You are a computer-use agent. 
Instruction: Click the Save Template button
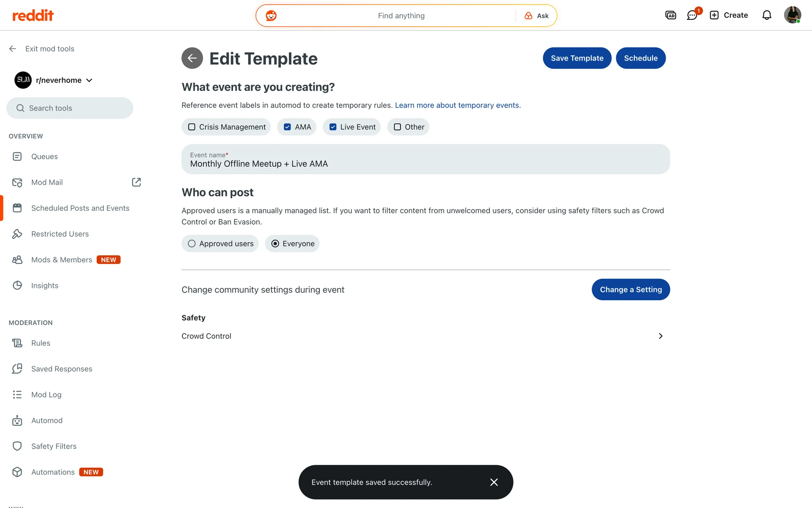tap(577, 58)
